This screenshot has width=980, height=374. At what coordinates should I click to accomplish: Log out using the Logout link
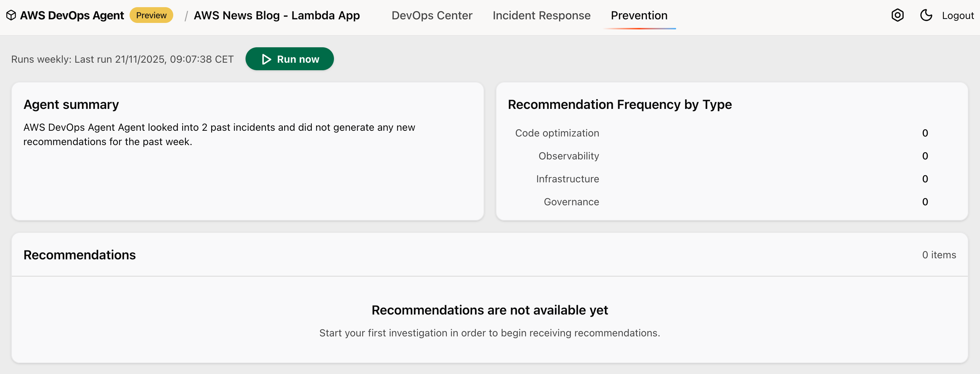(957, 16)
